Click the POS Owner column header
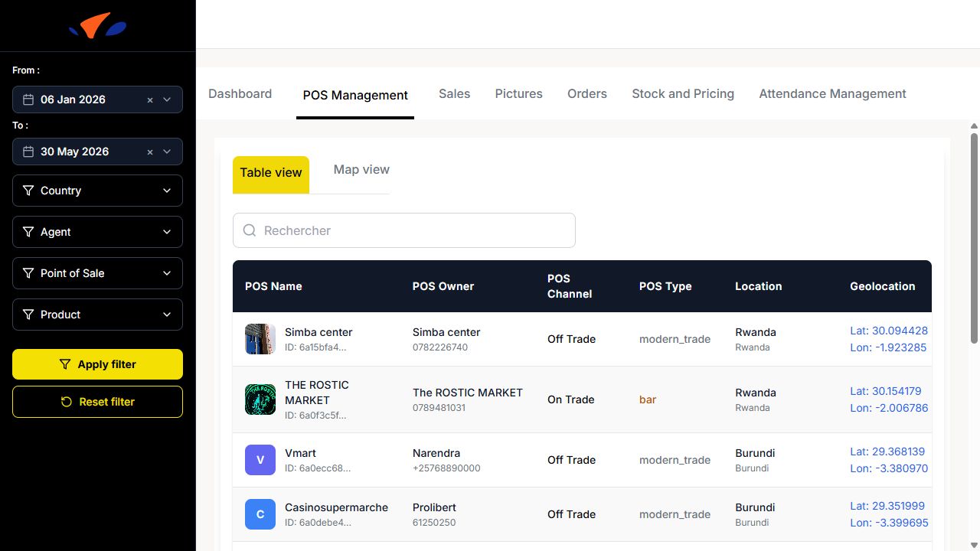The height and width of the screenshot is (551, 980). click(x=443, y=286)
